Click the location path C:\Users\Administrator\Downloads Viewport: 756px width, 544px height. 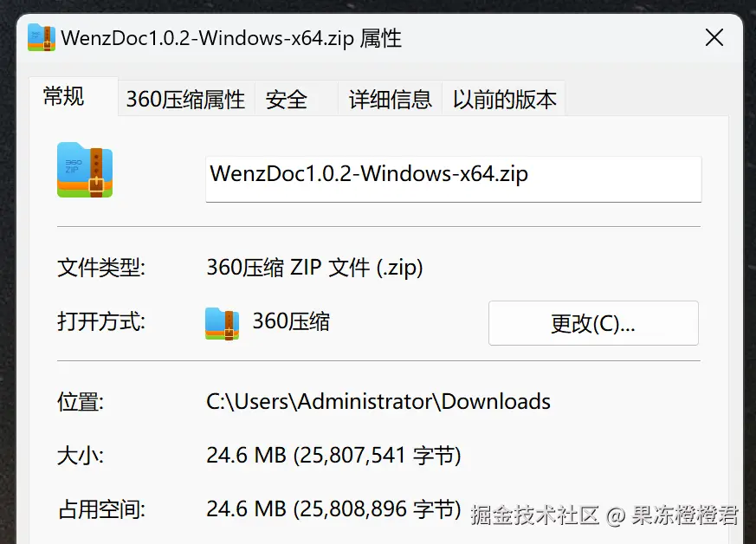point(378,401)
